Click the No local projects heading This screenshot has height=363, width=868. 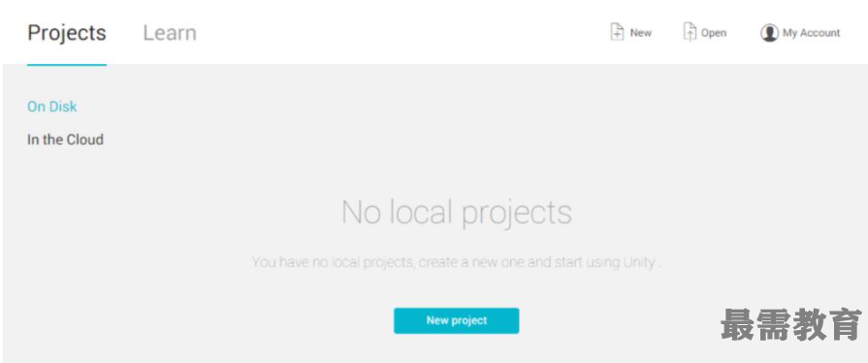pos(457,213)
